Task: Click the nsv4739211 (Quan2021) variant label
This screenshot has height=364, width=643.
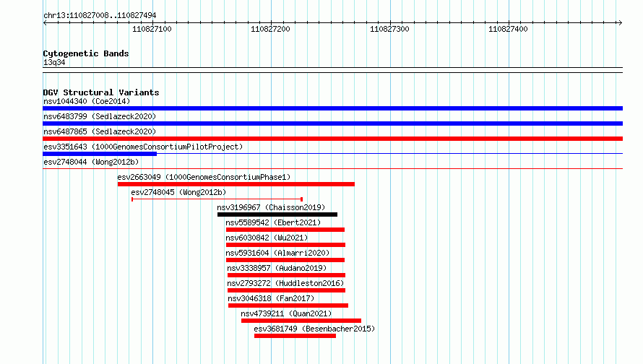Action: pos(286,313)
